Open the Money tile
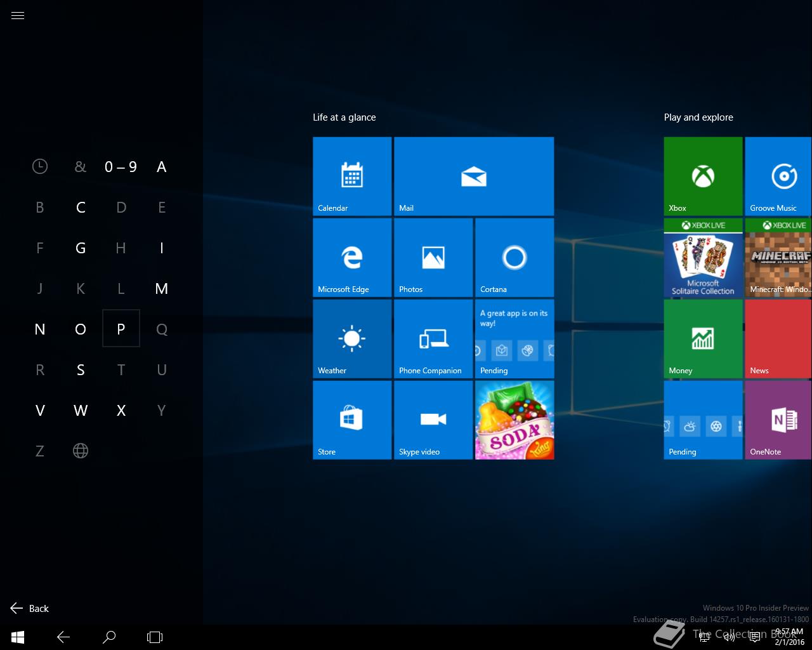This screenshot has width=812, height=650. 703,339
